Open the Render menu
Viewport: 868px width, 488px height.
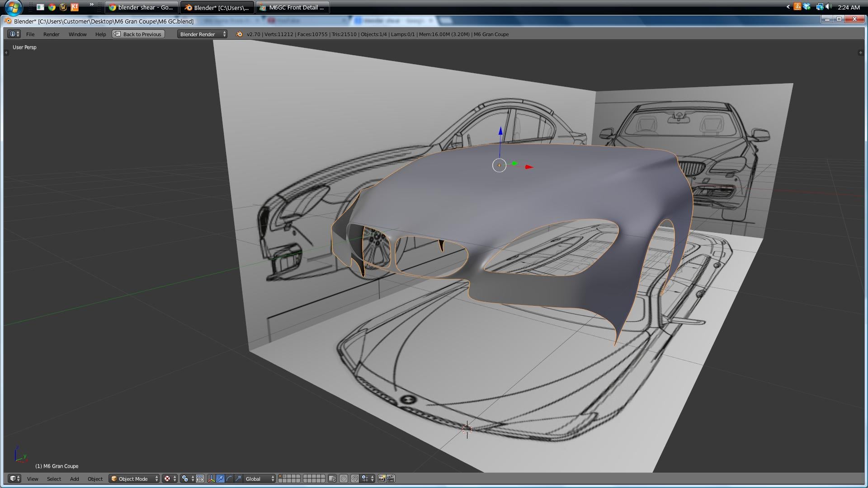pos(51,34)
